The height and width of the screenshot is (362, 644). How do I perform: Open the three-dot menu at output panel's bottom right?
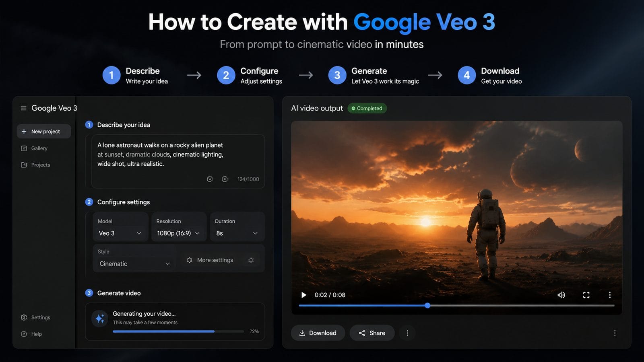[615, 333]
